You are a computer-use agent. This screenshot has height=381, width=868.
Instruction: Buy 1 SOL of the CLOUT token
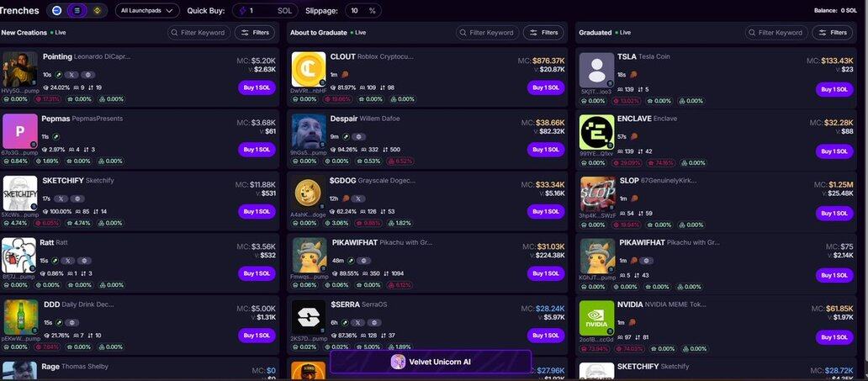coord(546,87)
